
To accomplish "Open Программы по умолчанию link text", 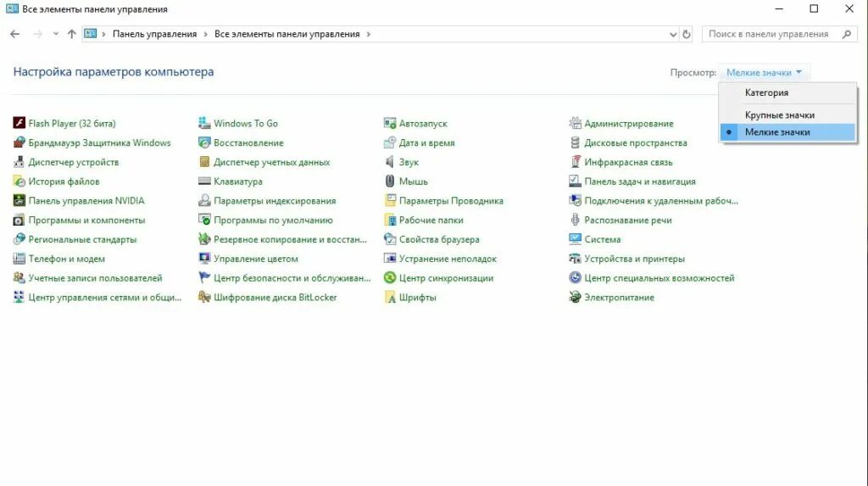I will point(273,220).
